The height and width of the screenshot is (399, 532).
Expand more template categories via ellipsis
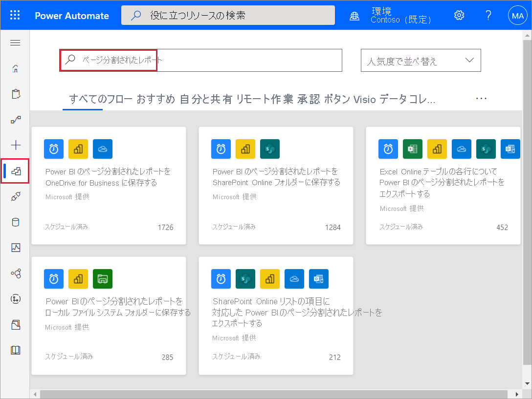(x=481, y=99)
